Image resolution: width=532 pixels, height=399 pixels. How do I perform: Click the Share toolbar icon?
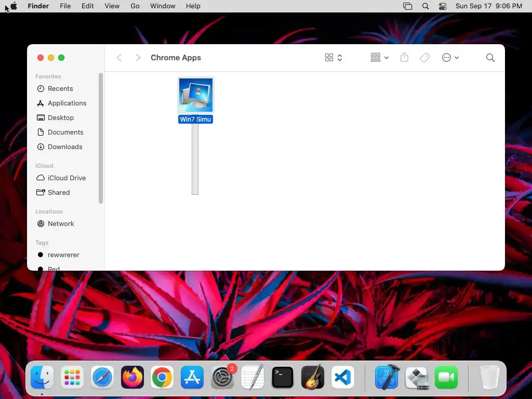(404, 57)
